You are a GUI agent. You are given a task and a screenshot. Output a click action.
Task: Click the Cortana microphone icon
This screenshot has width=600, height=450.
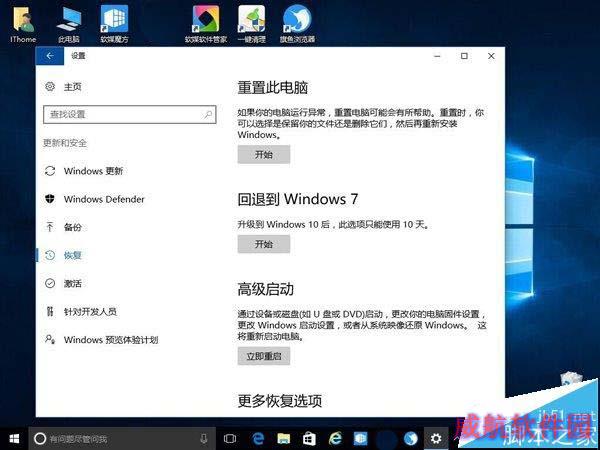[x=204, y=439]
